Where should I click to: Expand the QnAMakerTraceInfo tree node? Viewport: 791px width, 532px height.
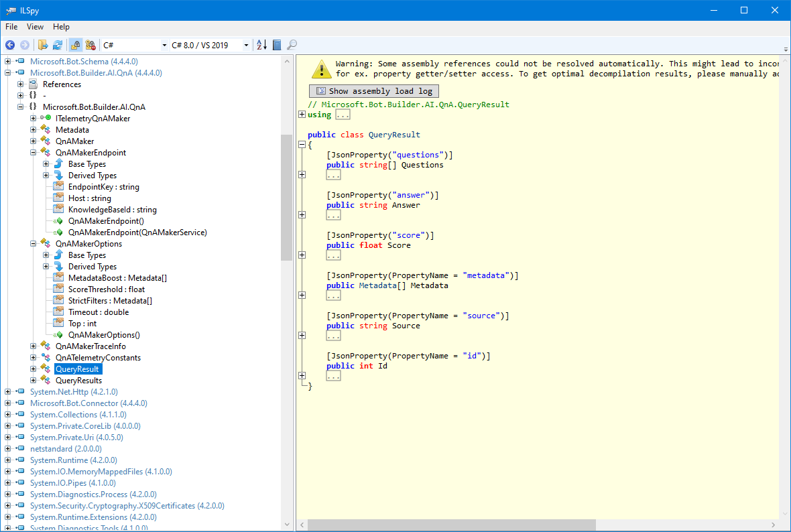tap(34, 346)
